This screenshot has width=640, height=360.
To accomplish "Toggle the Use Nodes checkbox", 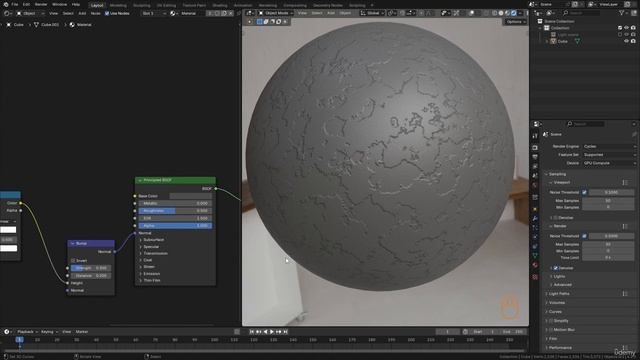I will pos(107,13).
